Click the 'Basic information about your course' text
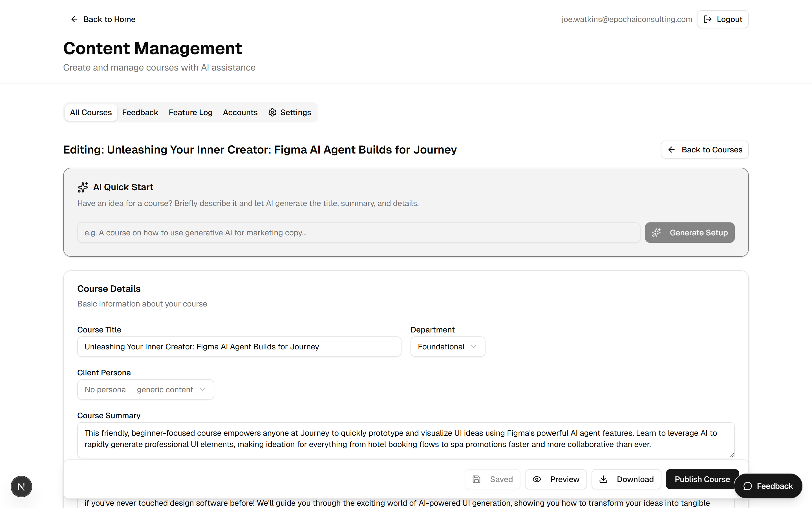 pyautogui.click(x=142, y=304)
